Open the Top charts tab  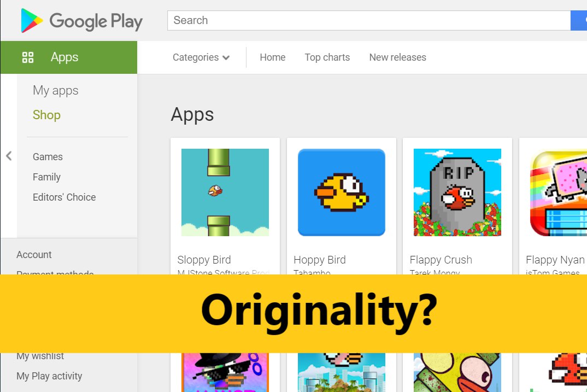coord(327,57)
